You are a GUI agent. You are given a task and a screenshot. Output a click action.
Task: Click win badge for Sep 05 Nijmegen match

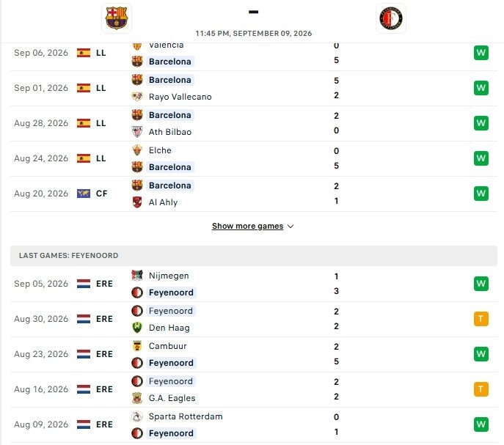(x=481, y=284)
